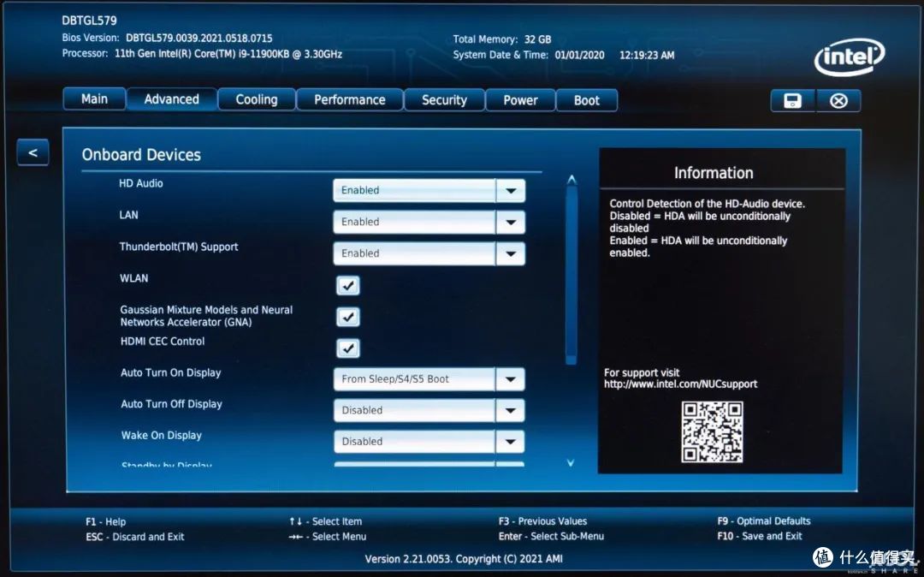This screenshot has height=577, width=924.
Task: Click the 'Total Memory: 32 GB' text
Action: coord(502,39)
